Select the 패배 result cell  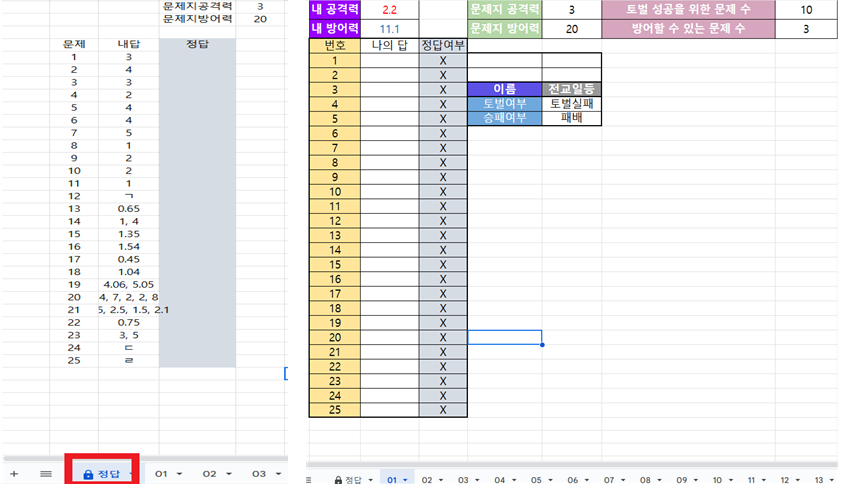[x=571, y=118]
